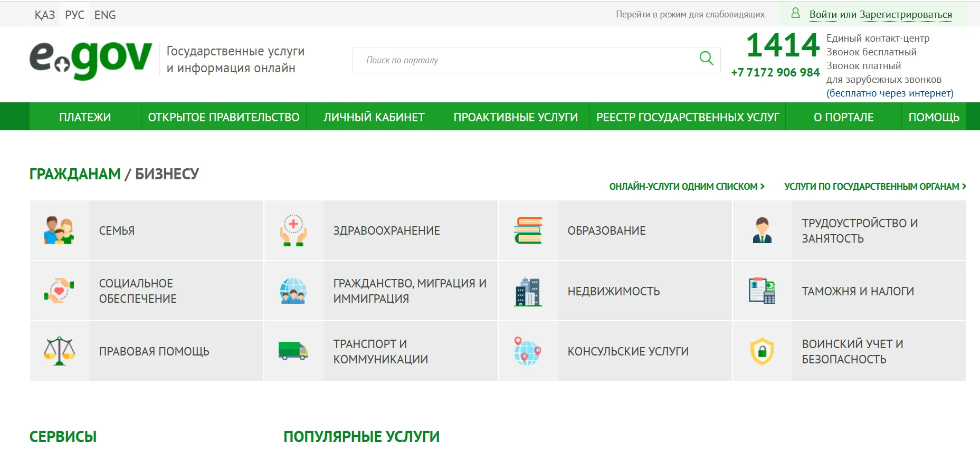This screenshot has height=452, width=980.
Task: Open the Consular Services globe icon
Action: [528, 351]
